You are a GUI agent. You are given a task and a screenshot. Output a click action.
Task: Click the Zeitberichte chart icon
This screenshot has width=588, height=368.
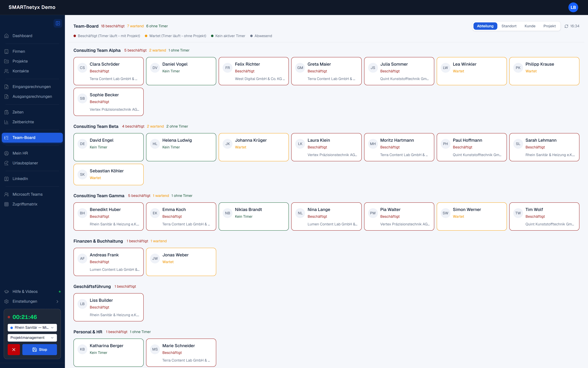(7, 122)
